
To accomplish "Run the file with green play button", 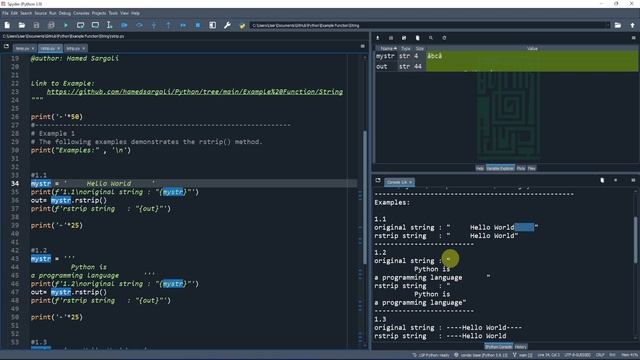I will 66,25.
